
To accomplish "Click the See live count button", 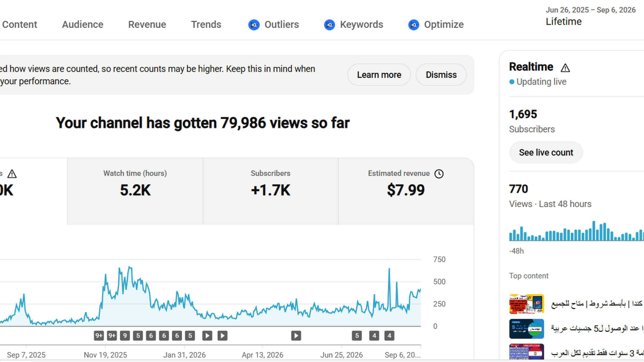I will [546, 152].
